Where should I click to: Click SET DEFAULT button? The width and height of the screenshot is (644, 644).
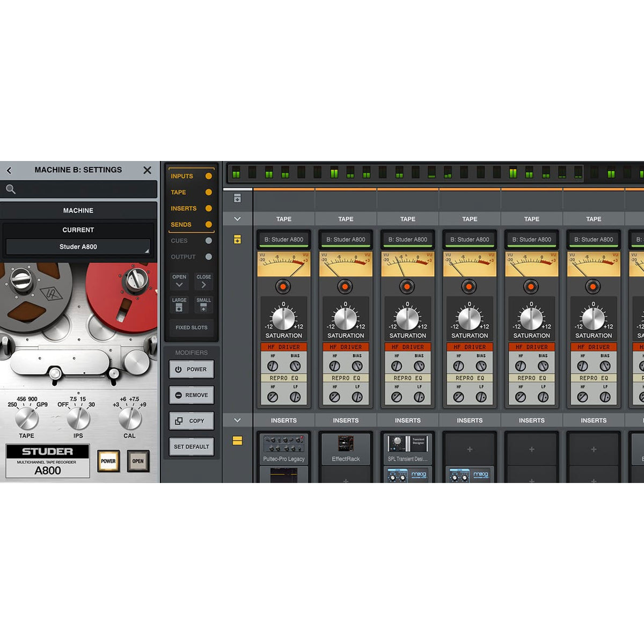point(192,447)
